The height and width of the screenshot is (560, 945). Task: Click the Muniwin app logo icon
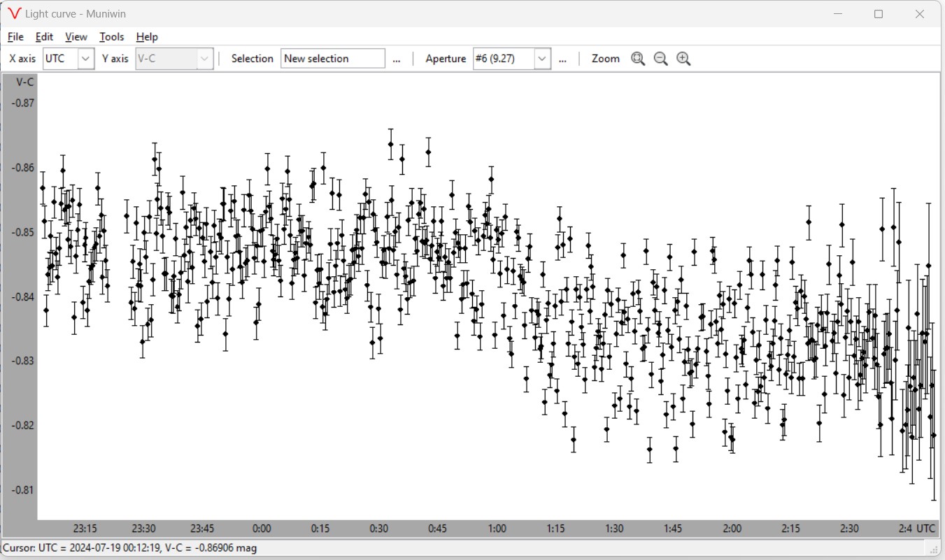(x=14, y=14)
